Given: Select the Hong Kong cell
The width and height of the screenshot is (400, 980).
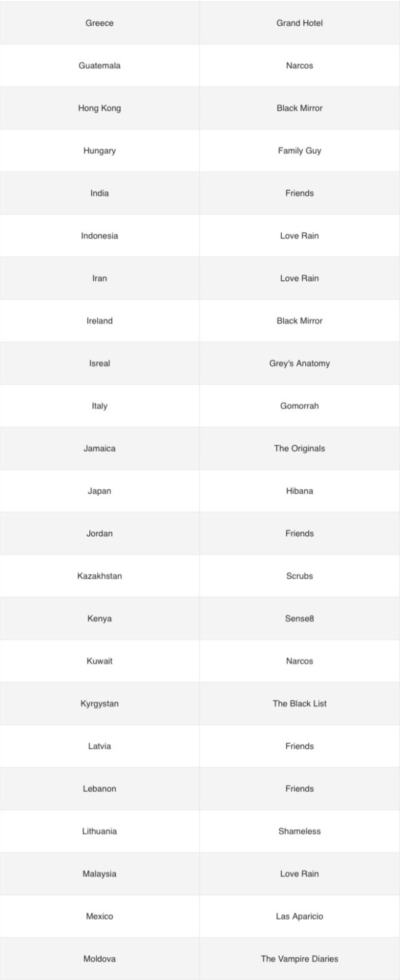Looking at the screenshot, I should (100, 108).
